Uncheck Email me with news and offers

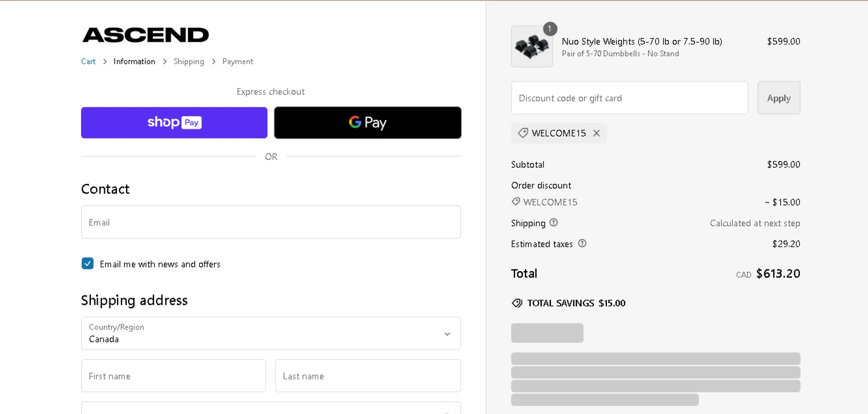tap(88, 264)
